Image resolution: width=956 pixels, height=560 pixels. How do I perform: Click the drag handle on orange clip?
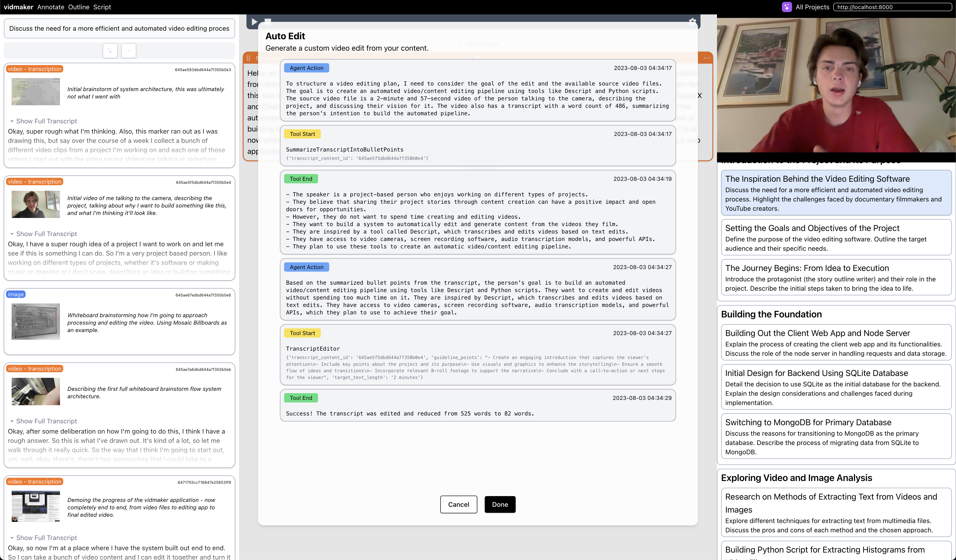(248, 58)
